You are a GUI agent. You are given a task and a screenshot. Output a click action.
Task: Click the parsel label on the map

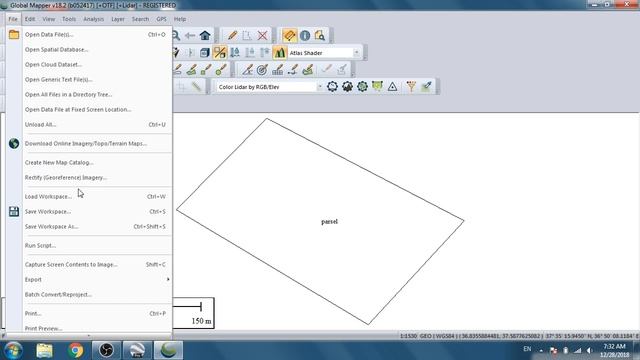click(x=329, y=222)
